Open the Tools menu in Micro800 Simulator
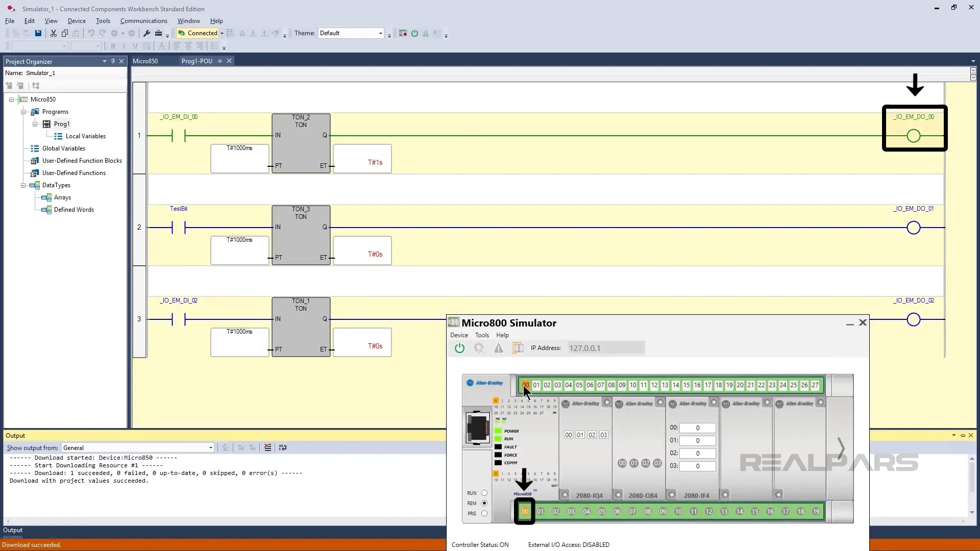This screenshot has height=551, width=980. [482, 335]
